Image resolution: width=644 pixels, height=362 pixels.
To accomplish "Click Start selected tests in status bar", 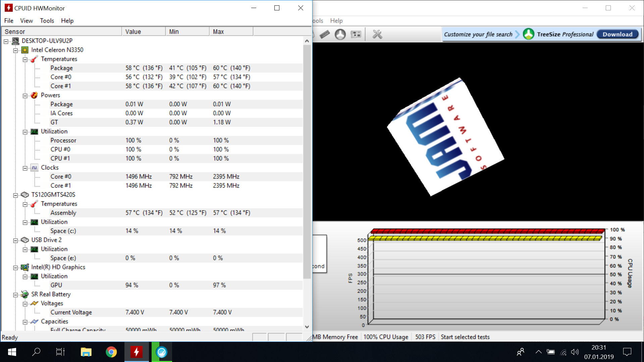I will coord(465,337).
